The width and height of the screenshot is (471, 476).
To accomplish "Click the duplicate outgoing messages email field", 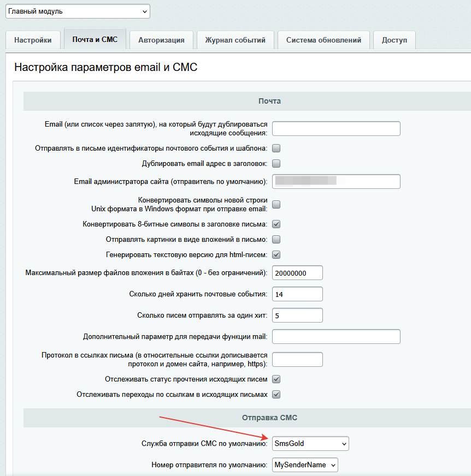I will point(336,128).
